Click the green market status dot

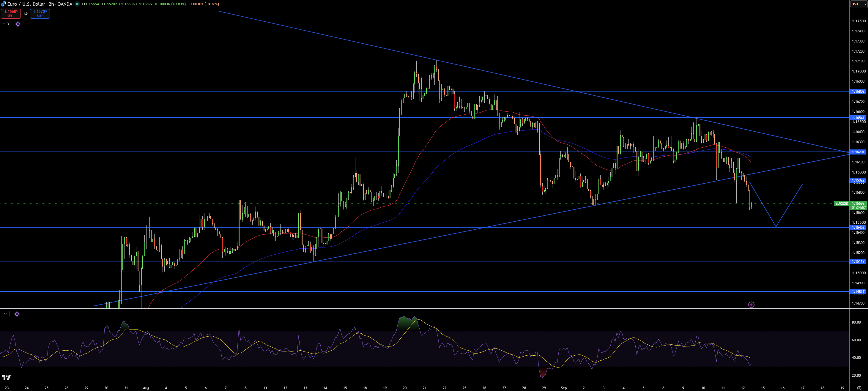tap(77, 4)
